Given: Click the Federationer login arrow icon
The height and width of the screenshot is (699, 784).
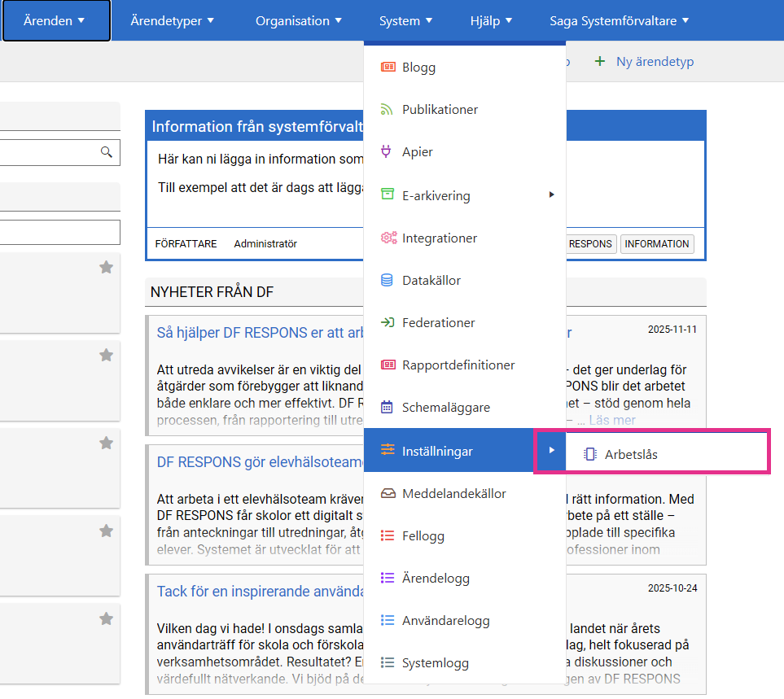Looking at the screenshot, I should pos(388,323).
